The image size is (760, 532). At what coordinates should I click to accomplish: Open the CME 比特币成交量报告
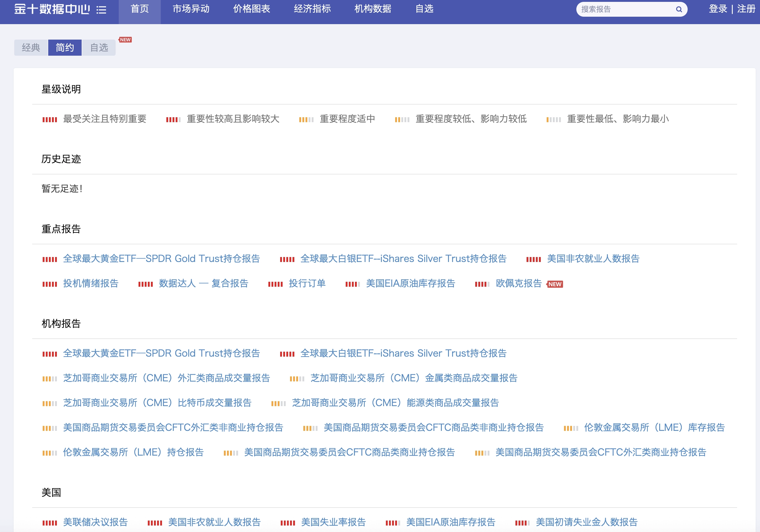157,403
